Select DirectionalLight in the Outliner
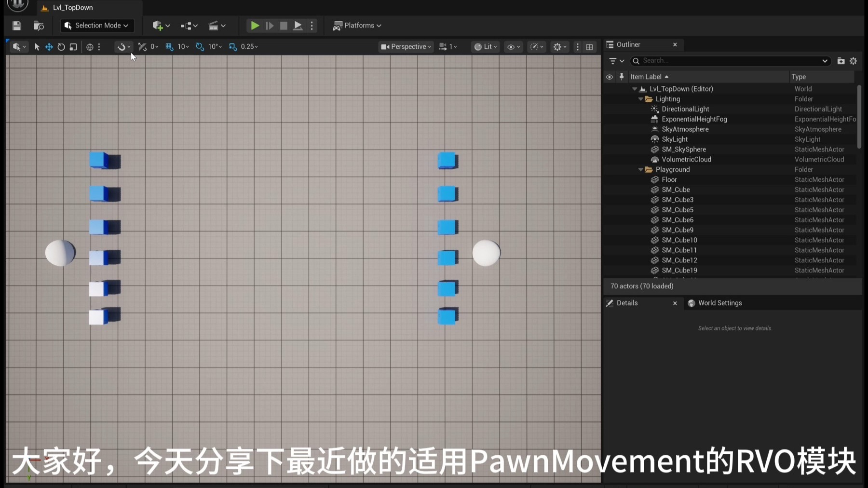 (730, 109)
